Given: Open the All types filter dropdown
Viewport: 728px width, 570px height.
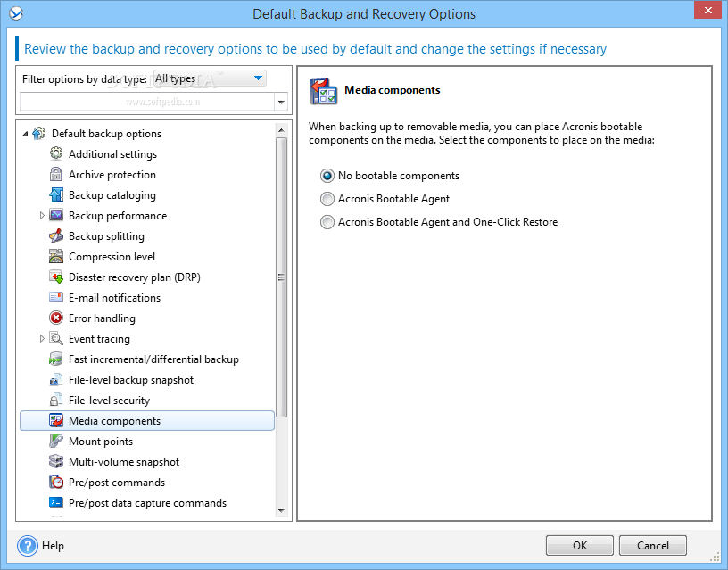Looking at the screenshot, I should 210,78.
